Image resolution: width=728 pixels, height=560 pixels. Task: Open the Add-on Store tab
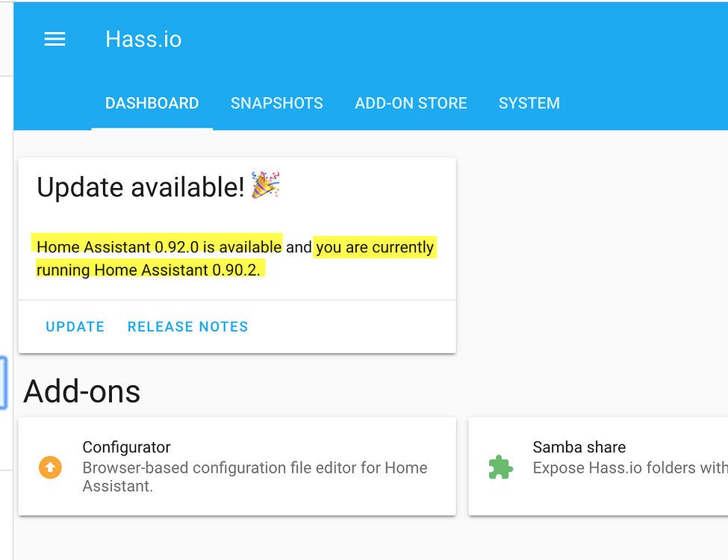(411, 103)
